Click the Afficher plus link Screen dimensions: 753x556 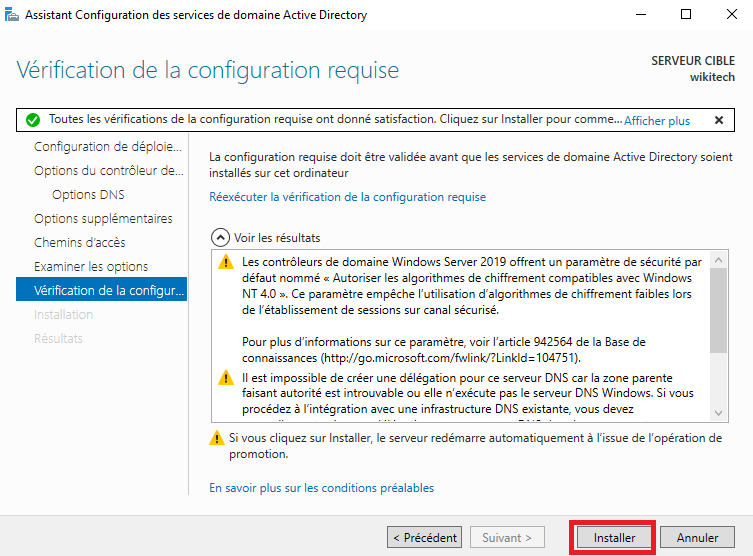pos(657,120)
